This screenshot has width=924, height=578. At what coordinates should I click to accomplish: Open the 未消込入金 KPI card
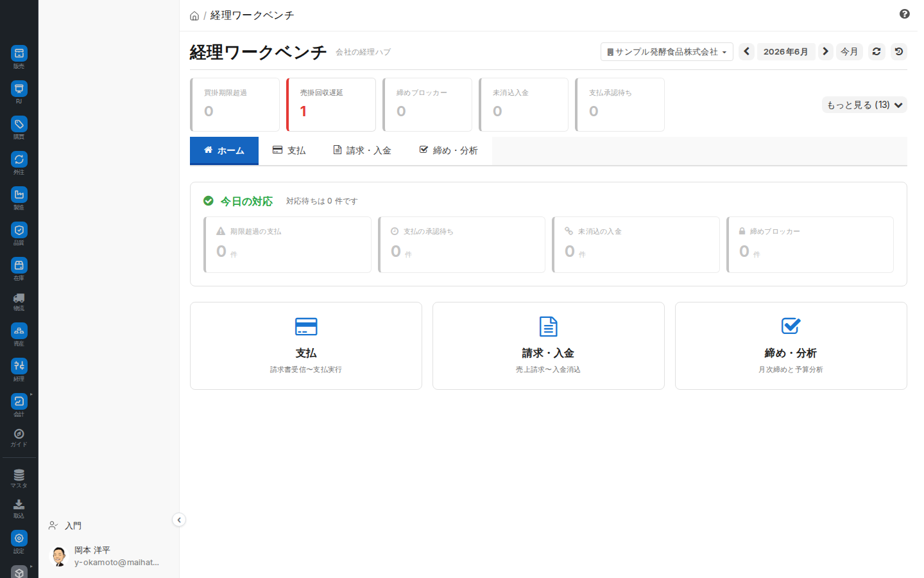click(524, 105)
